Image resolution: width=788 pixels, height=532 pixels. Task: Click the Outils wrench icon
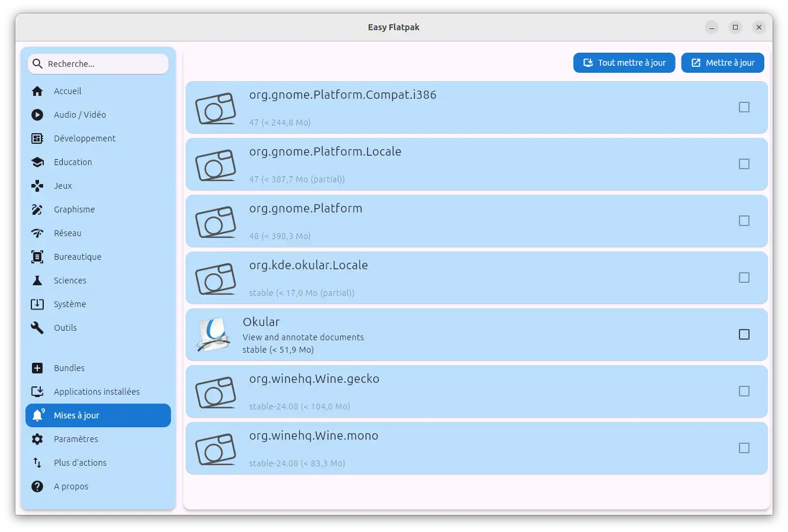tap(37, 328)
